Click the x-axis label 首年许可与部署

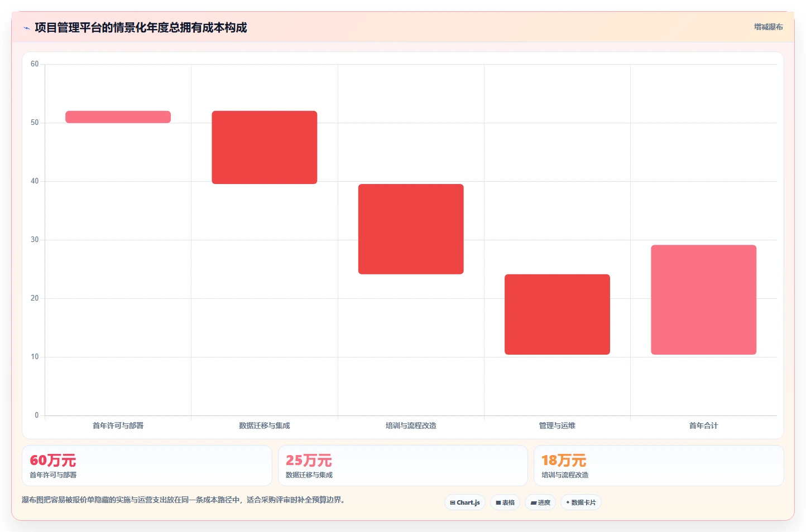[x=118, y=425]
